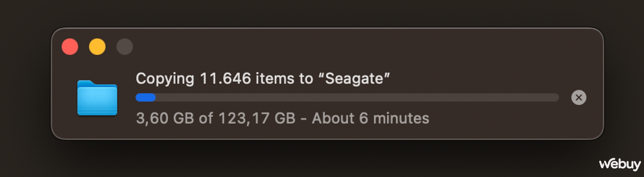Click the word "to" before "Seagate"
The height and width of the screenshot is (177, 644).
tap(306, 79)
